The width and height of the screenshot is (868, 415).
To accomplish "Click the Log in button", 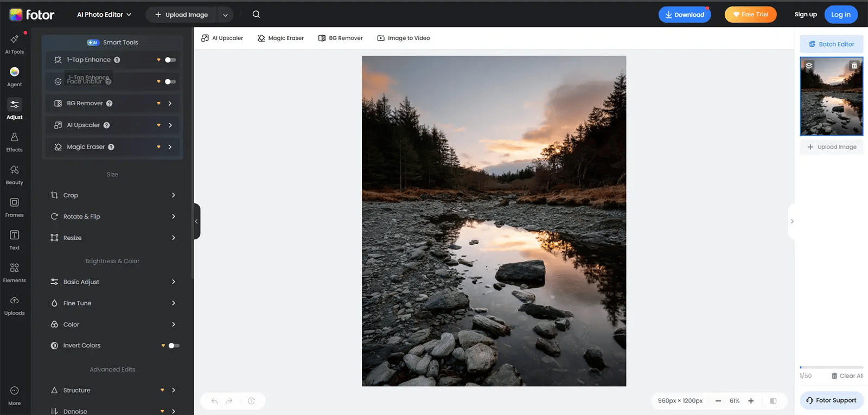I will (x=841, y=15).
